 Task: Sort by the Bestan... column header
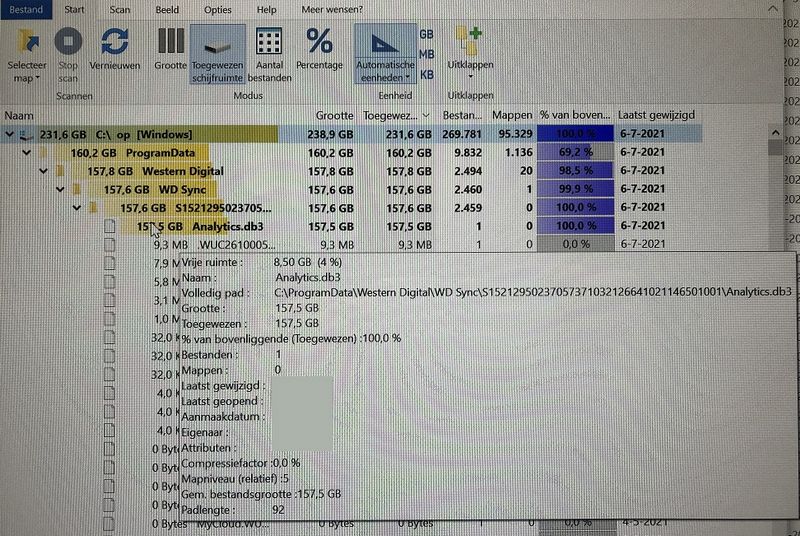pyautogui.click(x=462, y=116)
